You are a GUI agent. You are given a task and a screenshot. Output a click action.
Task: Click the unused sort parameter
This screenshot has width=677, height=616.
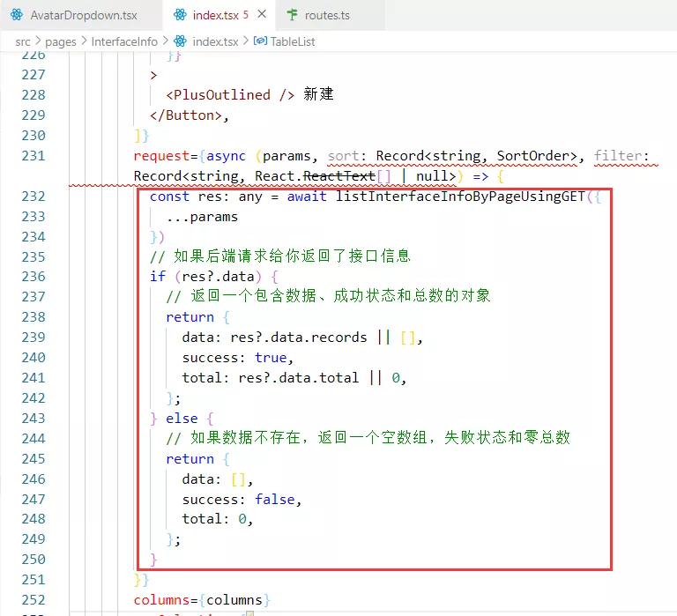[x=343, y=155]
